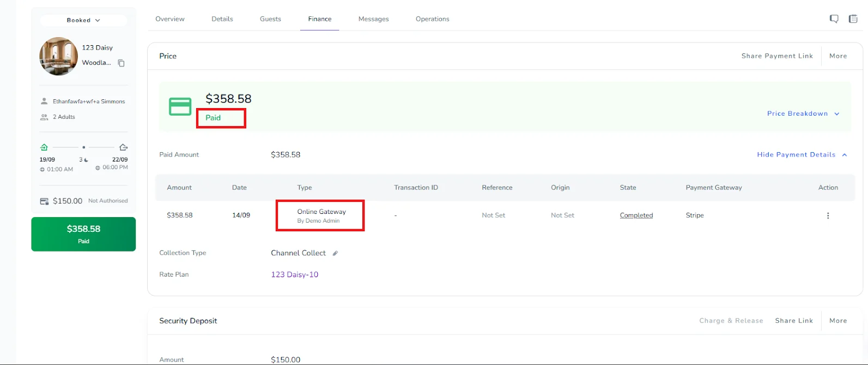Click the security deposit card icon beside $150.00
This screenshot has height=365, width=868.
44,201
